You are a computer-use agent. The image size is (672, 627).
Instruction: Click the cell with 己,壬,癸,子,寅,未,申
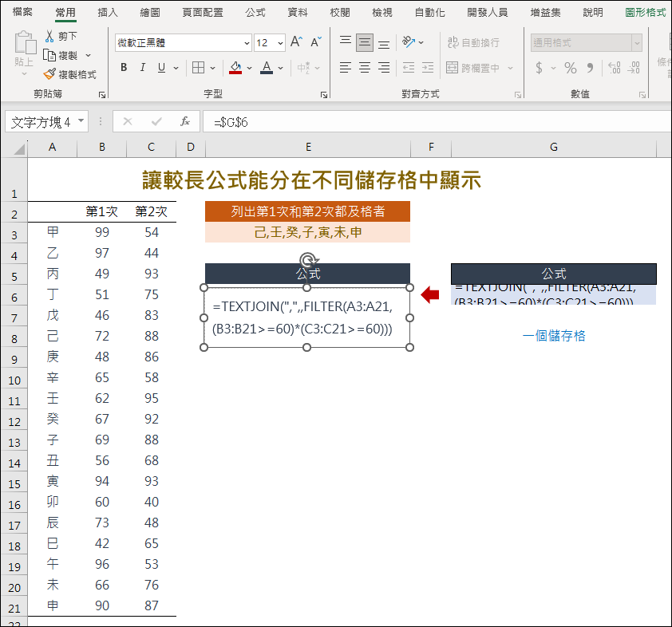tap(308, 232)
